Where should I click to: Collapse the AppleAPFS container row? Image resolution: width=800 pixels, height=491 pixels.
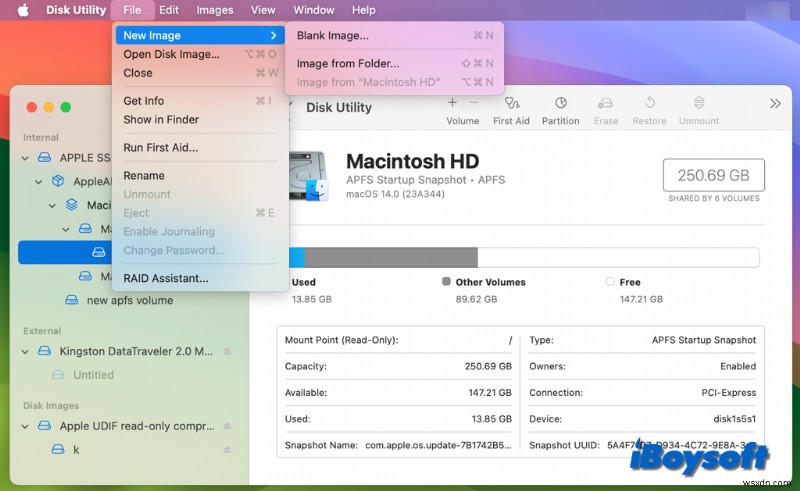click(39, 182)
